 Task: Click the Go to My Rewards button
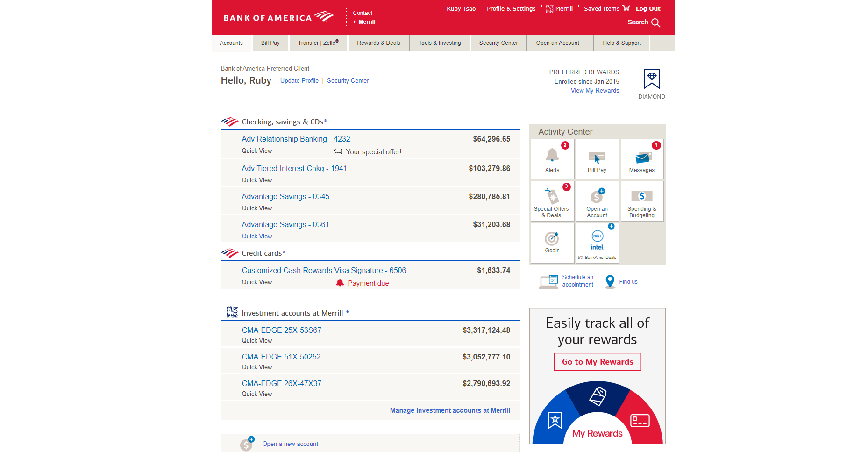(x=598, y=362)
